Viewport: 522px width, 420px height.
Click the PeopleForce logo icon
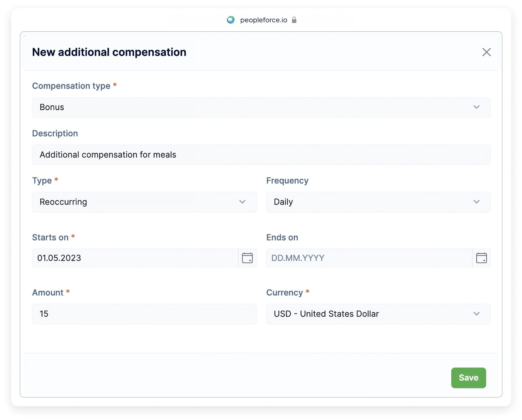pos(231,20)
